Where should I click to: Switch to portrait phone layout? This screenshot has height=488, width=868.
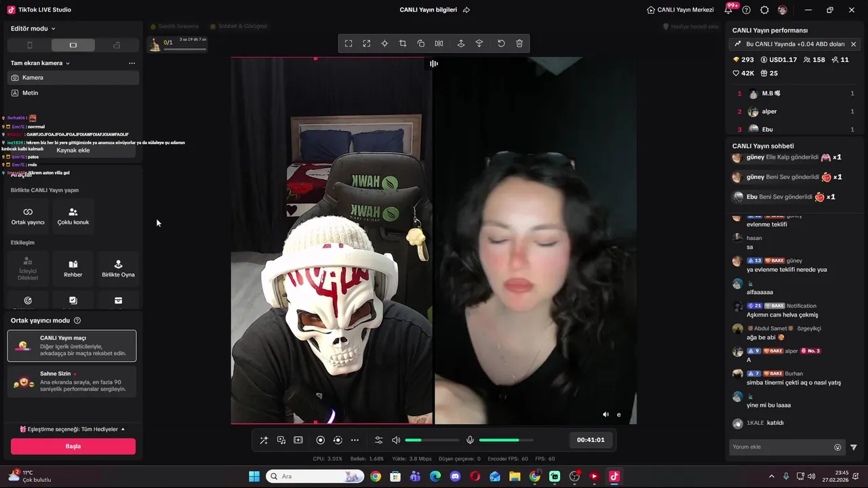[x=29, y=45]
